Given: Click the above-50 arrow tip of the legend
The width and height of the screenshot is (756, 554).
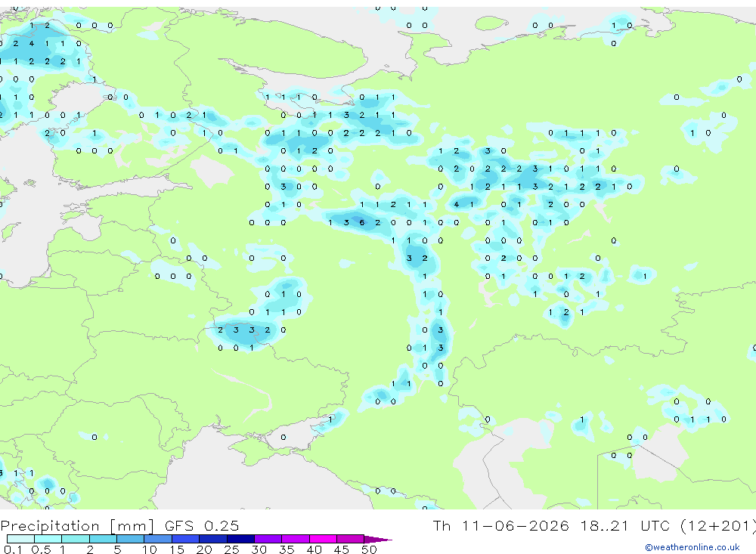Looking at the screenshot, I should pyautogui.click(x=379, y=539).
